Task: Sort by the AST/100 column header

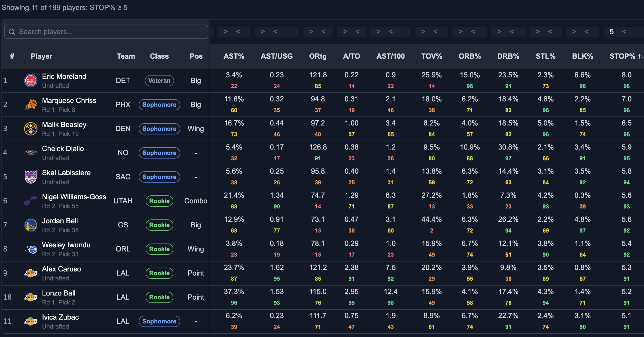Action: pyautogui.click(x=390, y=56)
